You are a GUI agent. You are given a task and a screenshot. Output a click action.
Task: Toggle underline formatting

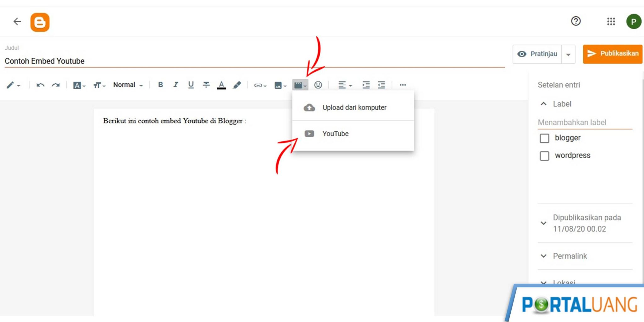[x=191, y=85]
